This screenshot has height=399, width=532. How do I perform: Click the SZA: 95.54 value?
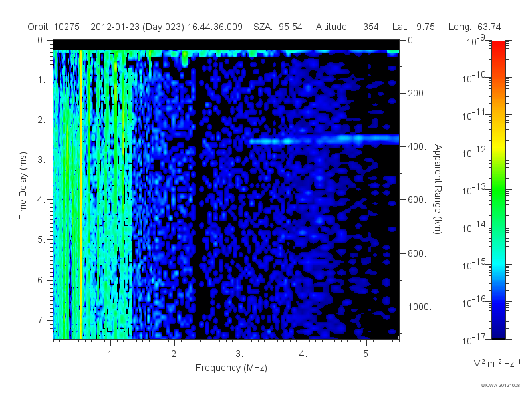(277, 27)
